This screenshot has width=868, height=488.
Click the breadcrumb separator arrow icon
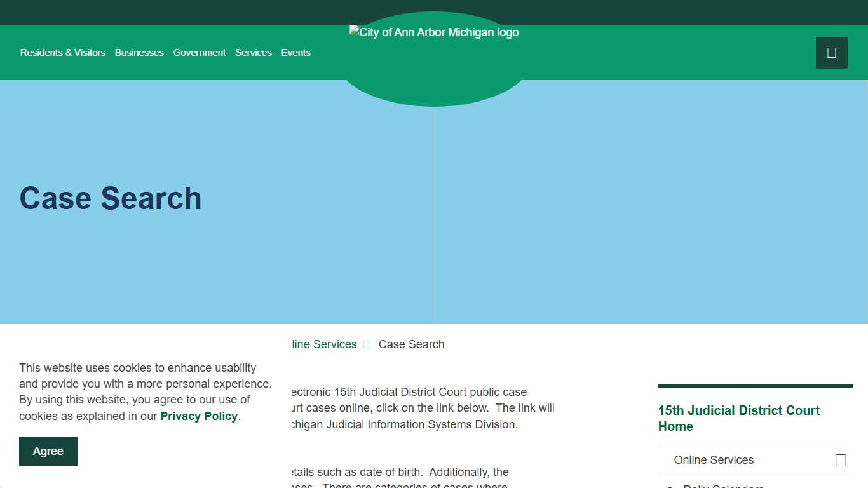[366, 344]
